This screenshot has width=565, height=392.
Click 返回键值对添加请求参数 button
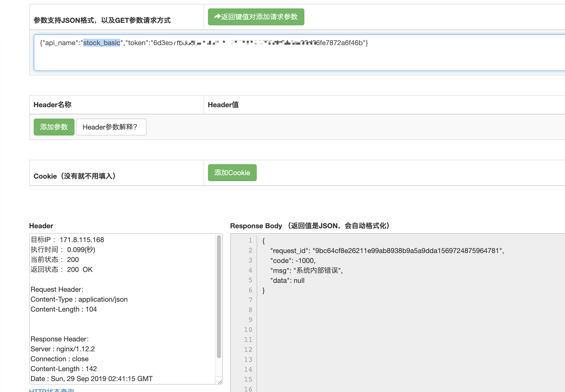256,17
